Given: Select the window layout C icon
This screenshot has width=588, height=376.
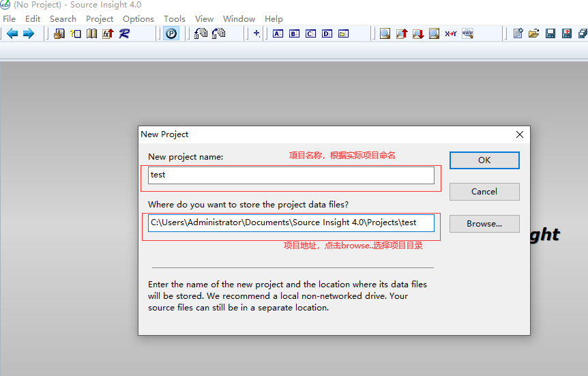Looking at the screenshot, I should (x=310, y=33).
